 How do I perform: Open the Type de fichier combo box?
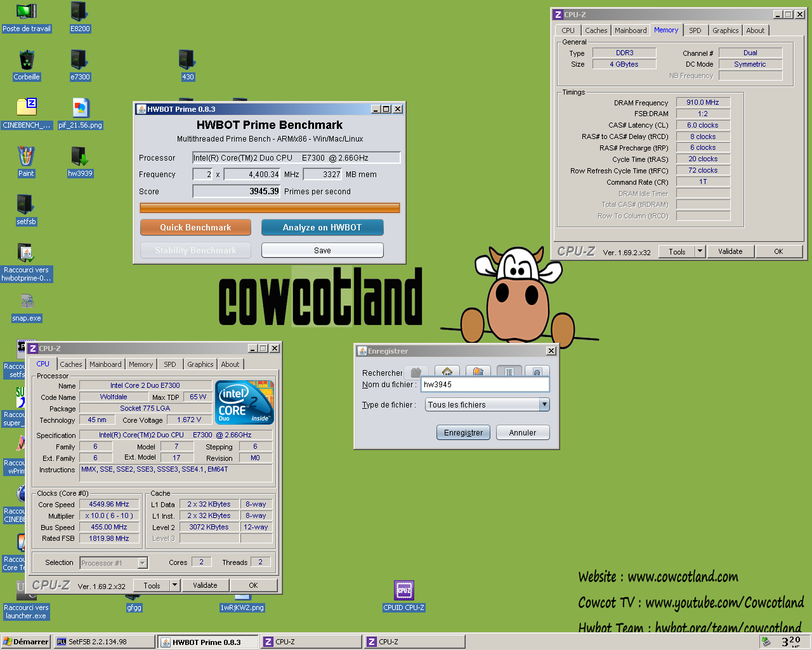point(487,404)
